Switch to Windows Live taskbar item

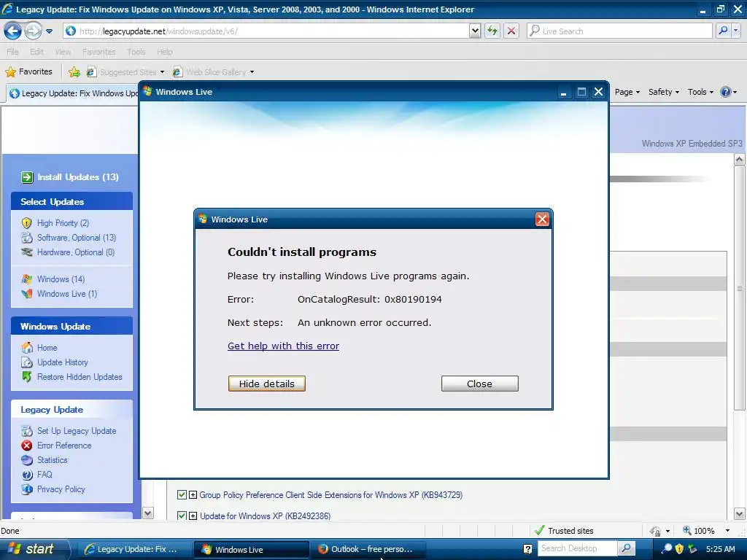point(252,550)
